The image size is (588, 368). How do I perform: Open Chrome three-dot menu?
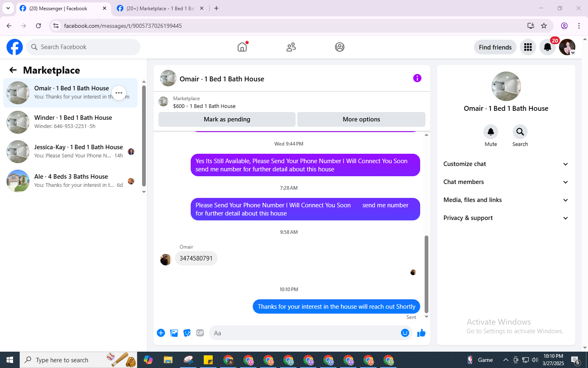[579, 26]
